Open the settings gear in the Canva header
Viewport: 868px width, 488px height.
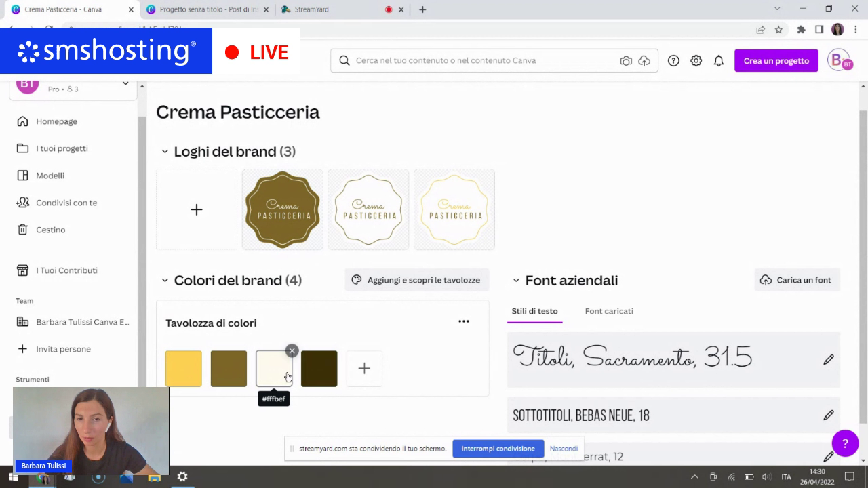point(696,60)
